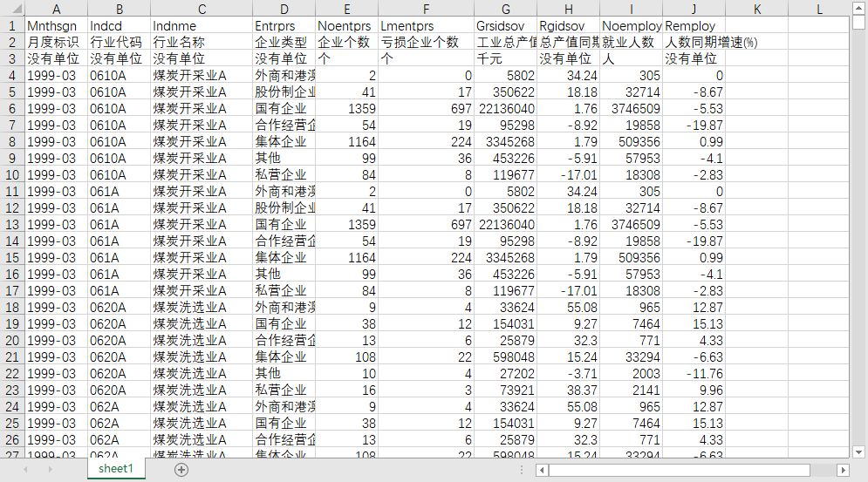Viewport: 868px width, 482px height.
Task: Click cell with value 22136040 in row 6
Action: [x=505, y=108]
